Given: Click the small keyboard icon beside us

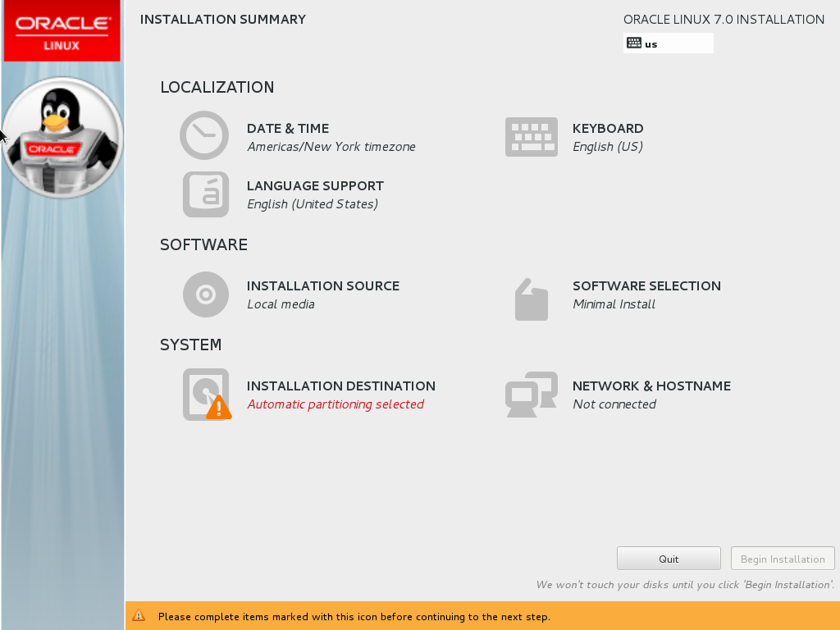Looking at the screenshot, I should click(633, 43).
